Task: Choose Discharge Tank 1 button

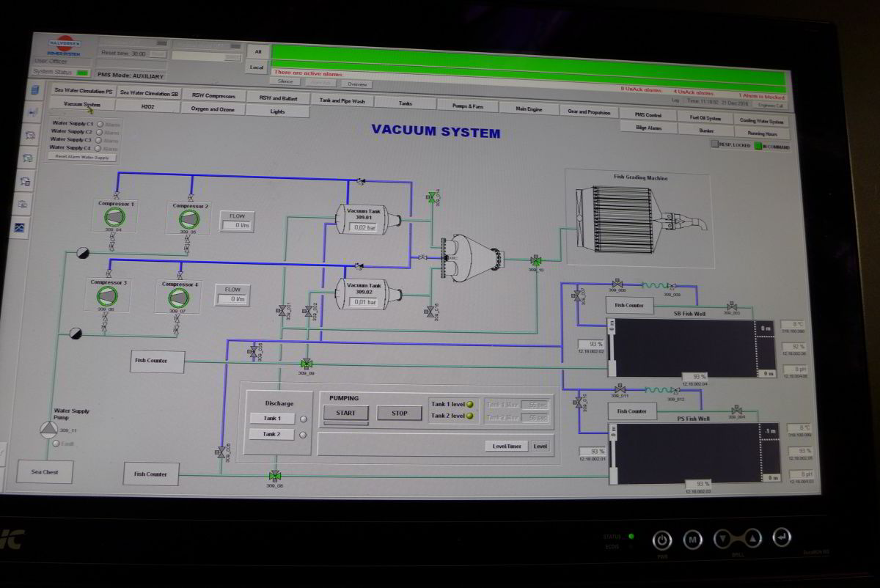Action: [272, 419]
